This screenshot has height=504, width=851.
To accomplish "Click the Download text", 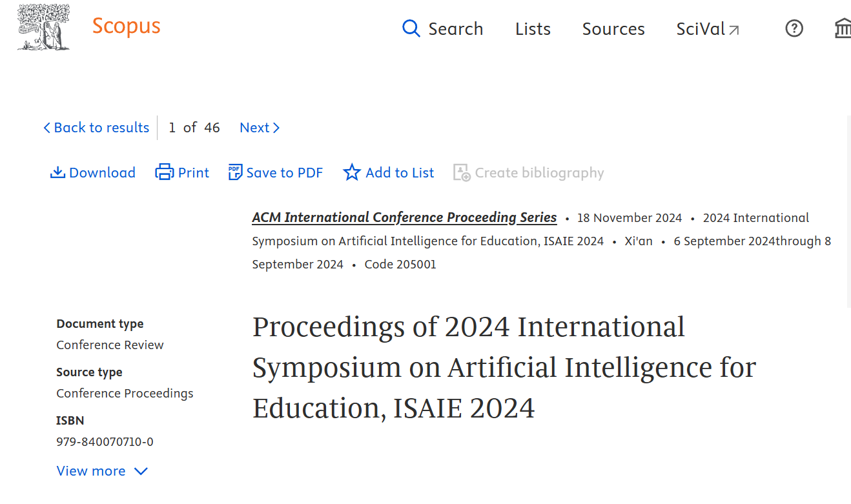I will pyautogui.click(x=102, y=173).
